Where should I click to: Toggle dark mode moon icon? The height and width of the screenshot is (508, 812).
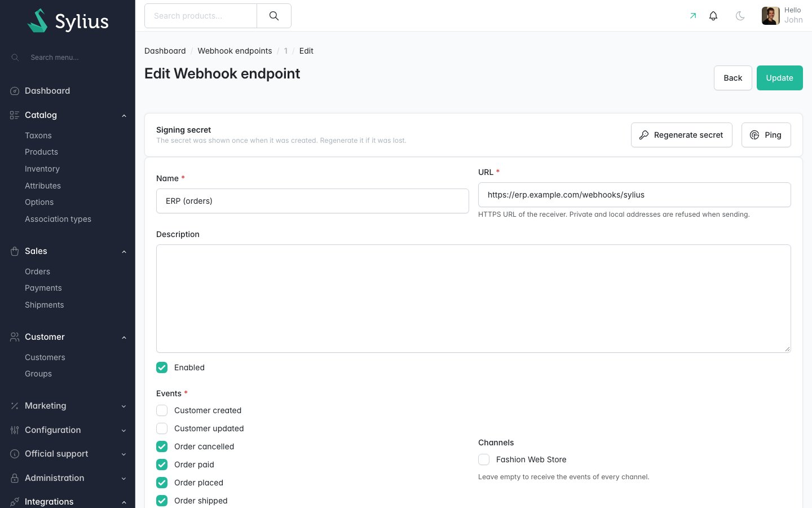(740, 16)
